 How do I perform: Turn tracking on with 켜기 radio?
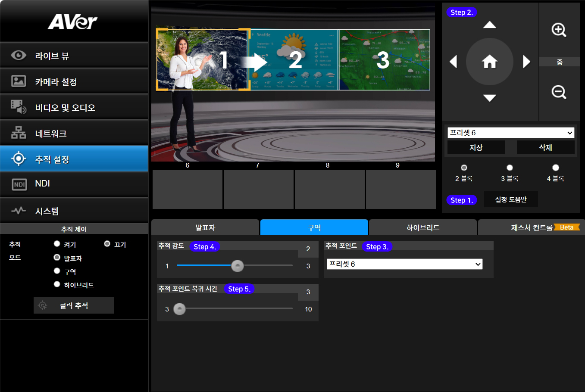point(57,244)
